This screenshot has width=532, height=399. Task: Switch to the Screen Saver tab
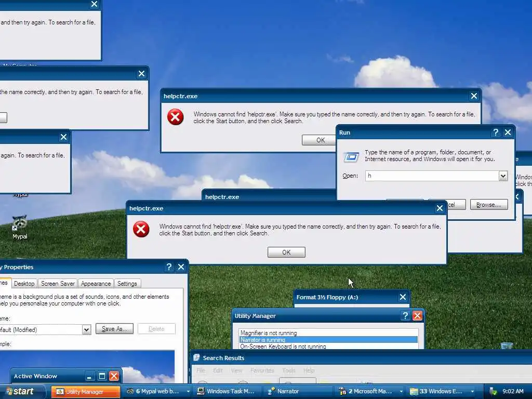coord(58,283)
